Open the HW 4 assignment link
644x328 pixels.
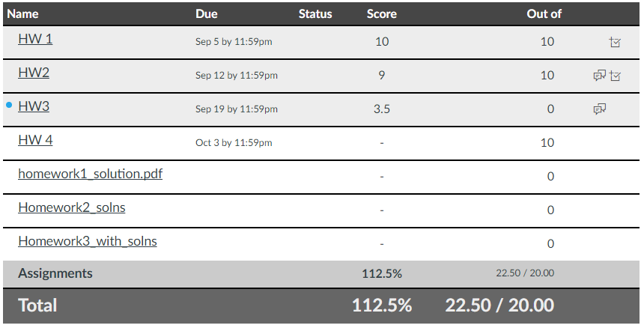pyautogui.click(x=35, y=140)
